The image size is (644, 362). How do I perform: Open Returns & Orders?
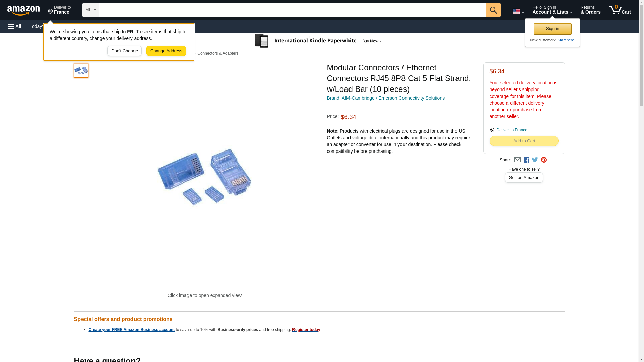(x=590, y=10)
